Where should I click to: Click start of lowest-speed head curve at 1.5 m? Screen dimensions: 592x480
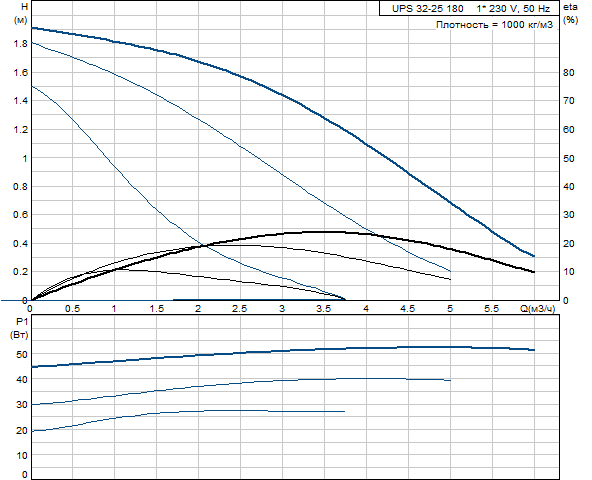32,87
